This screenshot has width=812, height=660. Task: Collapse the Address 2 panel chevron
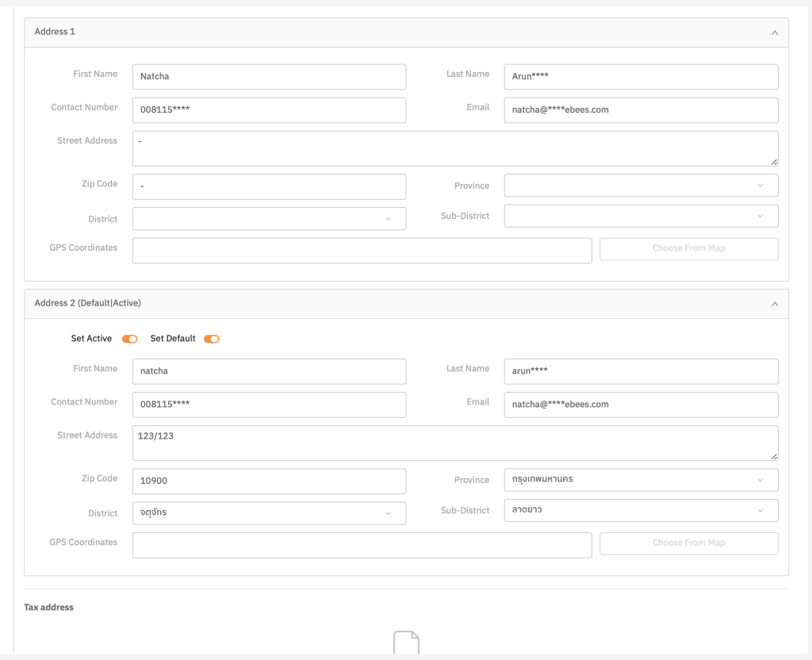click(774, 303)
